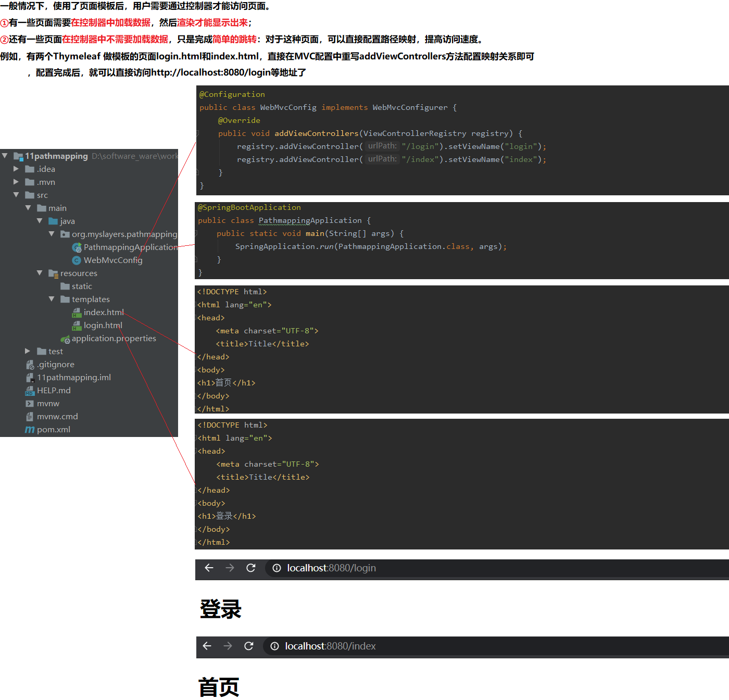Click the localhost:8080/login address field
Viewport: 729px width, 700px height.
click(331, 568)
